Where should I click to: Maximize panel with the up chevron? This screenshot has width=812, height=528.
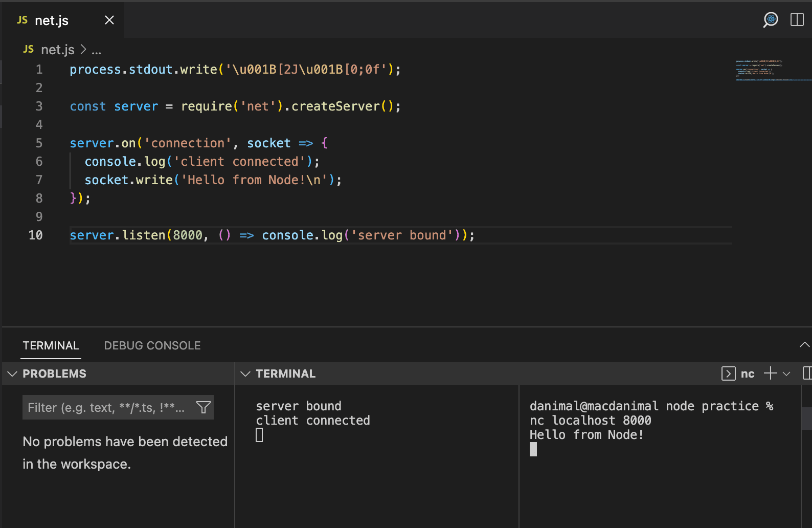804,345
